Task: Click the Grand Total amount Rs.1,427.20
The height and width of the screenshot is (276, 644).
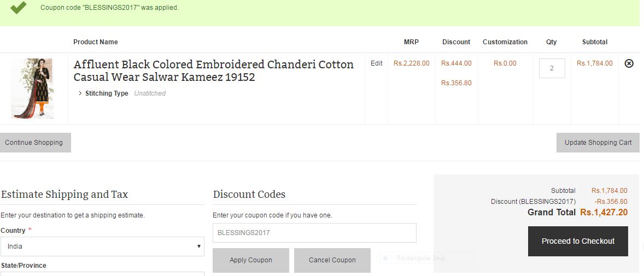Action: pos(604,212)
